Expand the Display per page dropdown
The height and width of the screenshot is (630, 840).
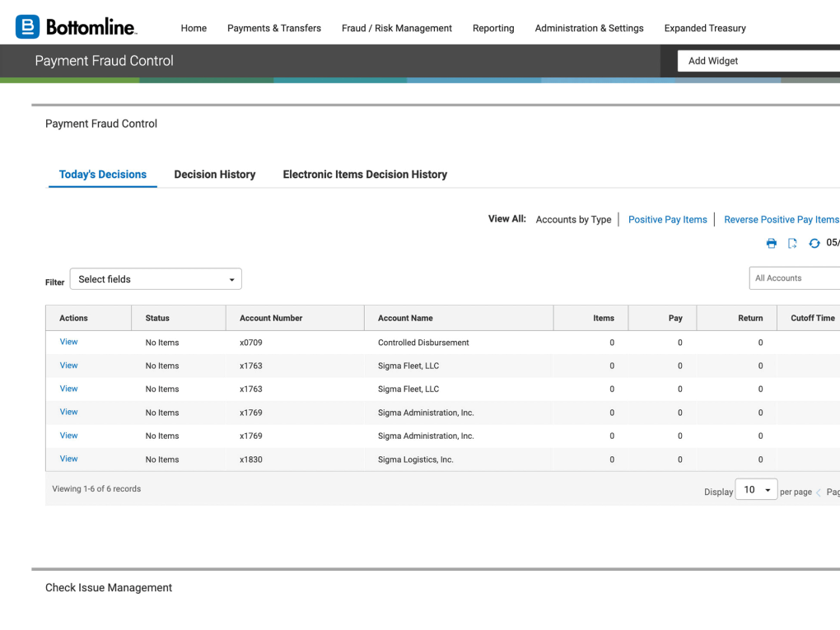(x=755, y=490)
